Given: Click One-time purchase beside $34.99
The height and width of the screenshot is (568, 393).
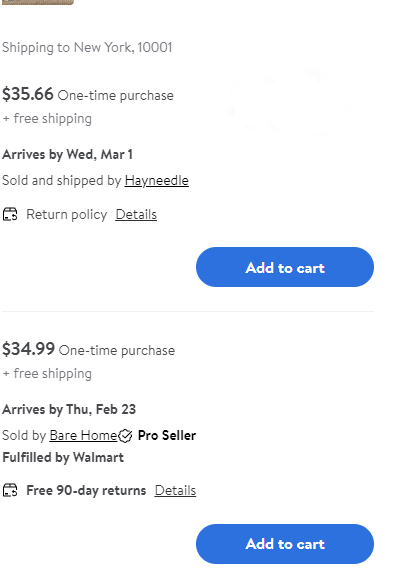Looking at the screenshot, I should (x=117, y=350).
